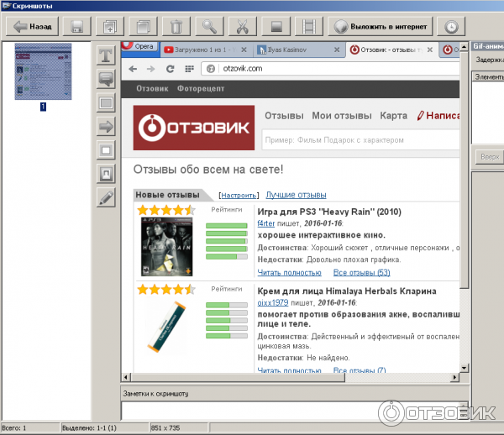Screen dimensions: 504x435
Task: Click the vertical scrollbar down arrow
Action: 464,368
